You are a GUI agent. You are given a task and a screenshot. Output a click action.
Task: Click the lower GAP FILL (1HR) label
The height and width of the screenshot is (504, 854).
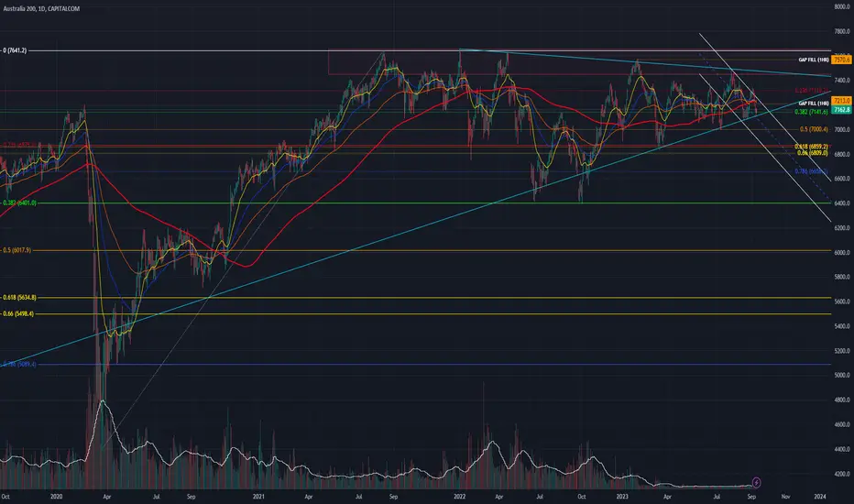tap(814, 103)
